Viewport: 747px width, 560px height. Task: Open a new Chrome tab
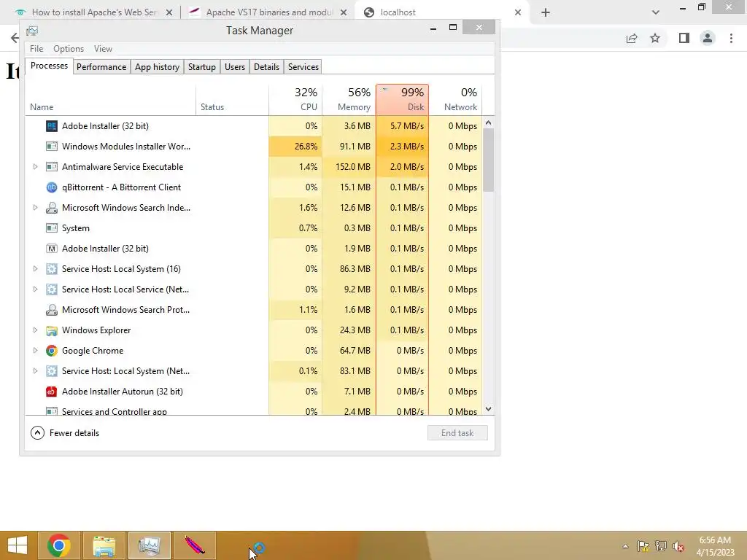[546, 12]
